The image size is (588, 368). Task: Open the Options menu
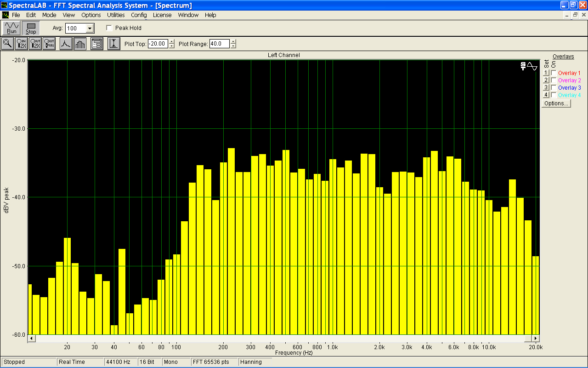[91, 15]
